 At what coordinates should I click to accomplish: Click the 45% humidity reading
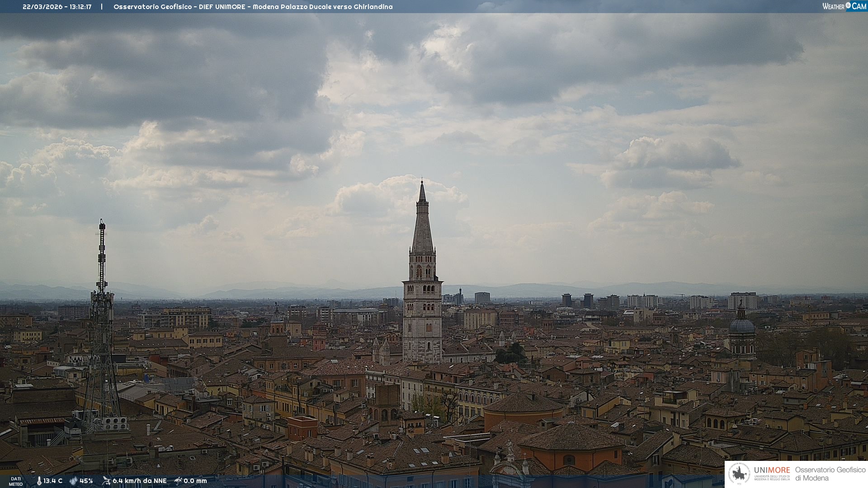click(x=86, y=481)
